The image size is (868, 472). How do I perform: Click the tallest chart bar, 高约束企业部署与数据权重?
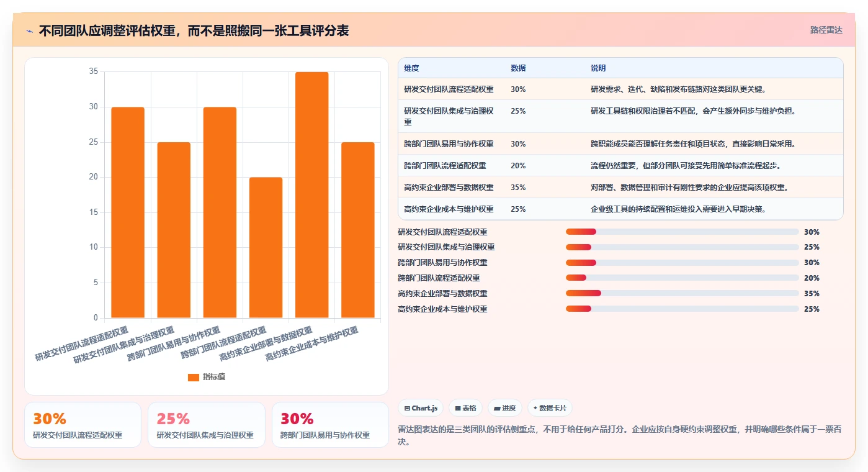(x=311, y=195)
